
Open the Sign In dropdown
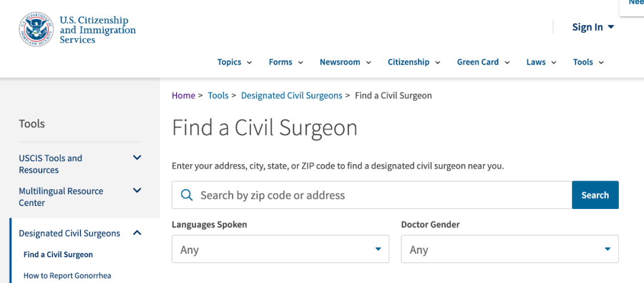click(x=593, y=27)
